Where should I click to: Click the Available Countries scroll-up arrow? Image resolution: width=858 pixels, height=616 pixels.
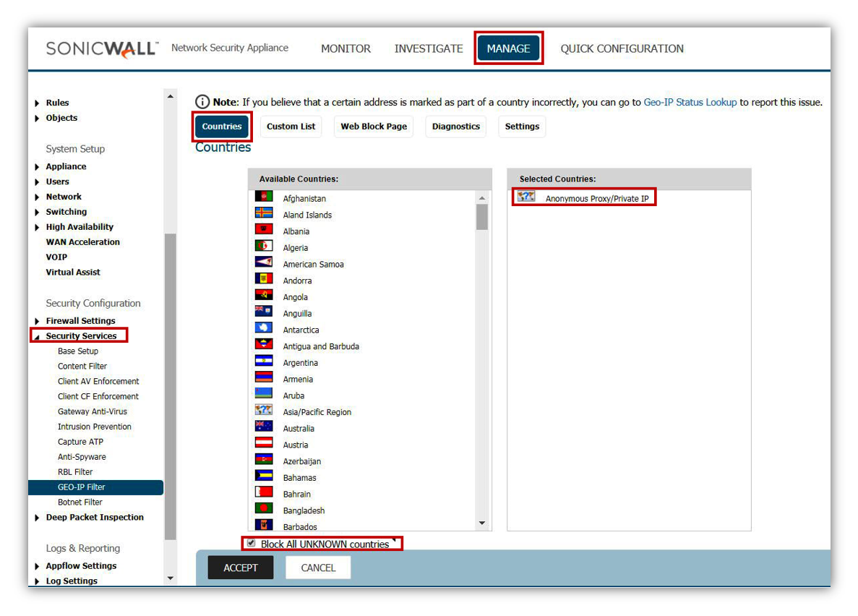(x=481, y=197)
